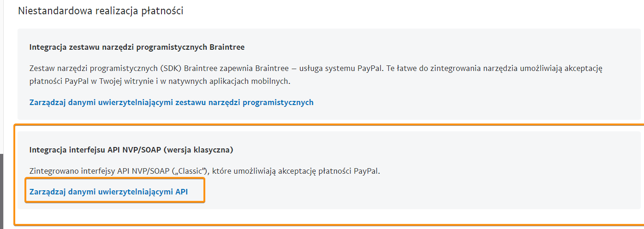Open the Braintree SDK credentials management link

click(171, 102)
